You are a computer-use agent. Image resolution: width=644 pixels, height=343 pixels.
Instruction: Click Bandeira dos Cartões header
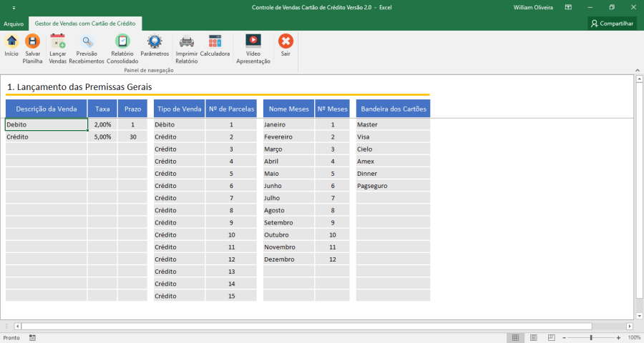click(394, 109)
